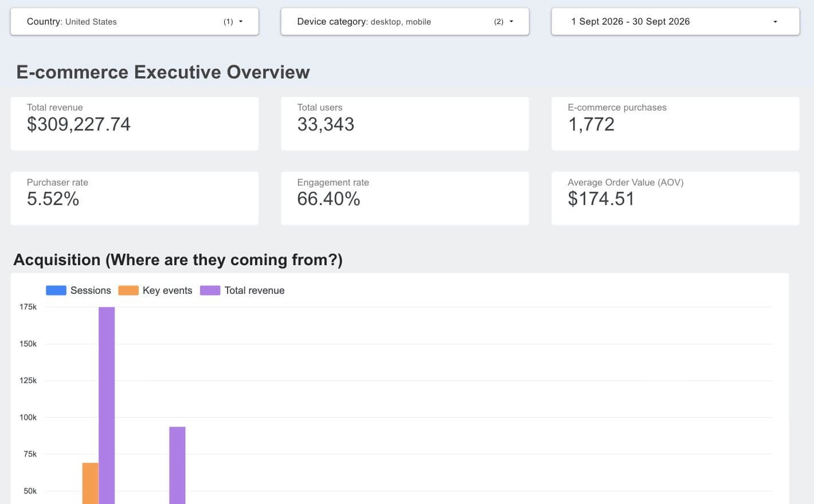This screenshot has height=504, width=814.
Task: Open the date range picker
Action: [x=675, y=22]
